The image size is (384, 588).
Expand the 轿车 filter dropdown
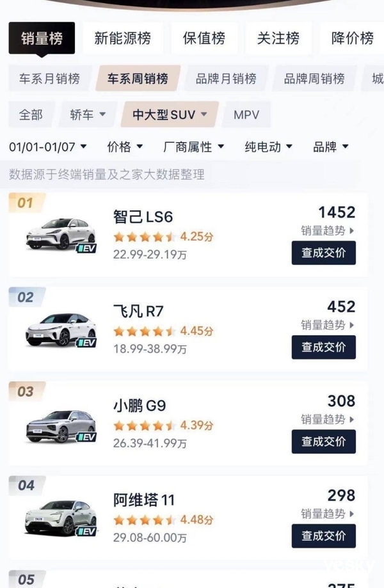point(86,115)
